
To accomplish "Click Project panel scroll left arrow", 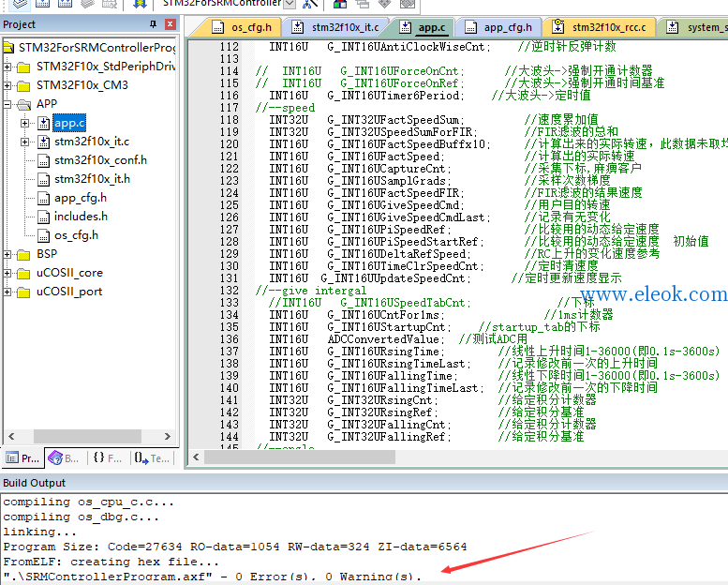I will point(11,436).
